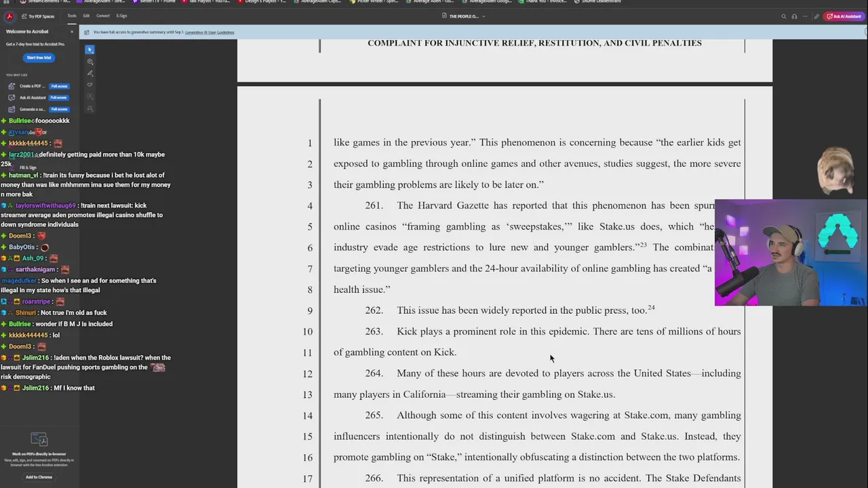This screenshot has width=868, height=488.
Task: Click Start free trial button
Action: [x=39, y=58]
